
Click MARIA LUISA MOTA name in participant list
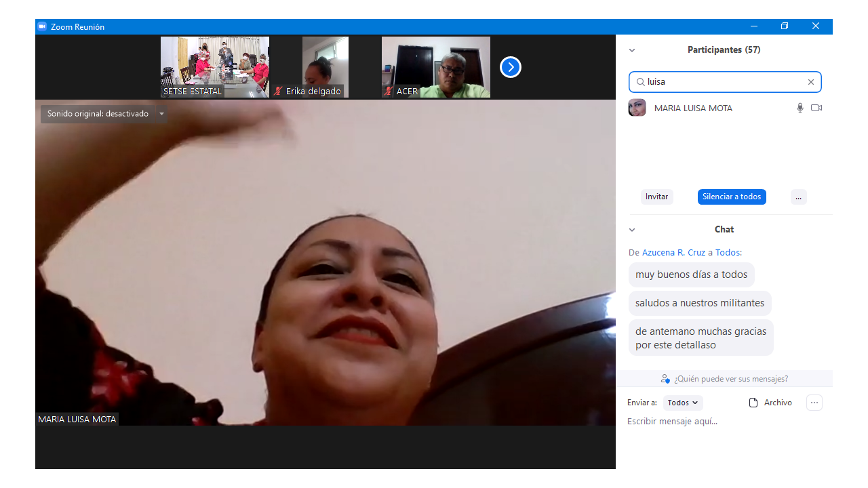point(693,108)
